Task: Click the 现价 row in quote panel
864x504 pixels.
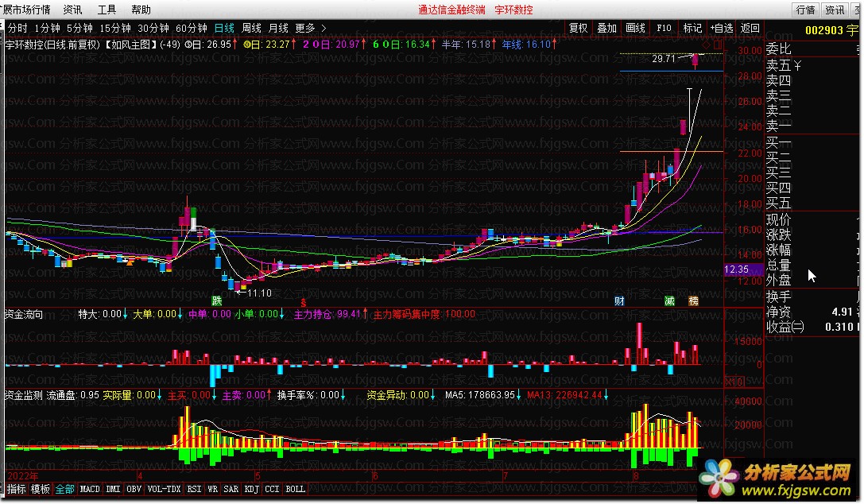Action: tap(812, 219)
